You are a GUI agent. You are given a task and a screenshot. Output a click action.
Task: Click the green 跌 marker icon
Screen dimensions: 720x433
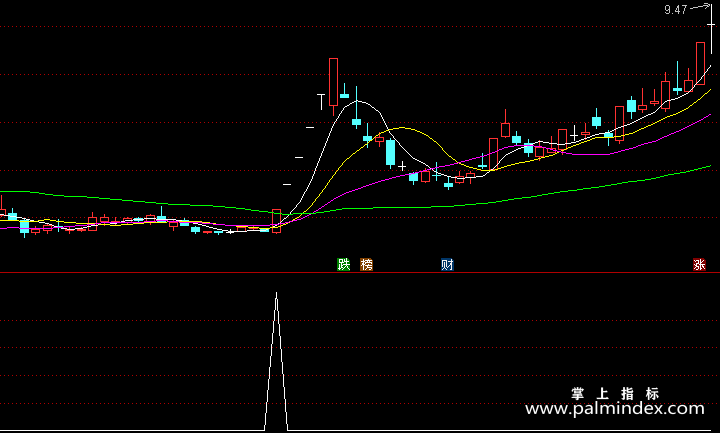(x=343, y=264)
